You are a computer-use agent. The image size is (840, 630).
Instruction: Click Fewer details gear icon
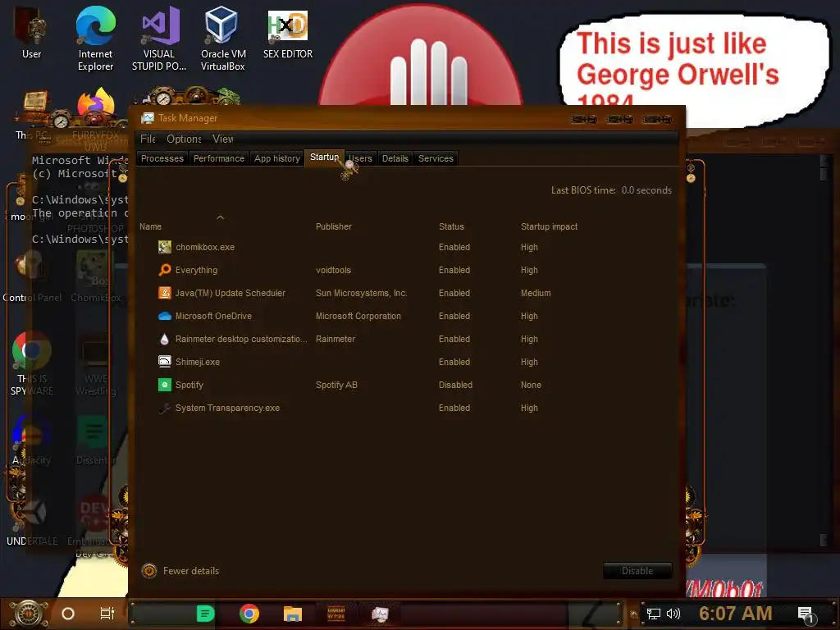tap(149, 571)
